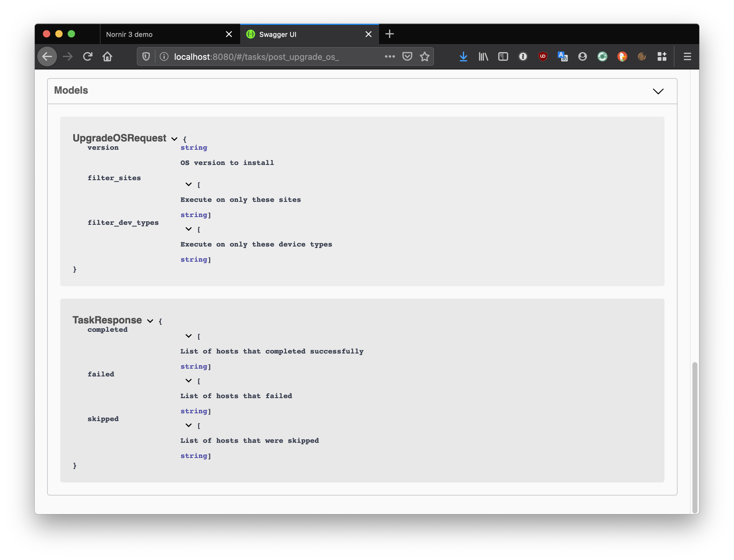Collapse the filter_sites array
This screenshot has height=560, width=734.
[188, 184]
